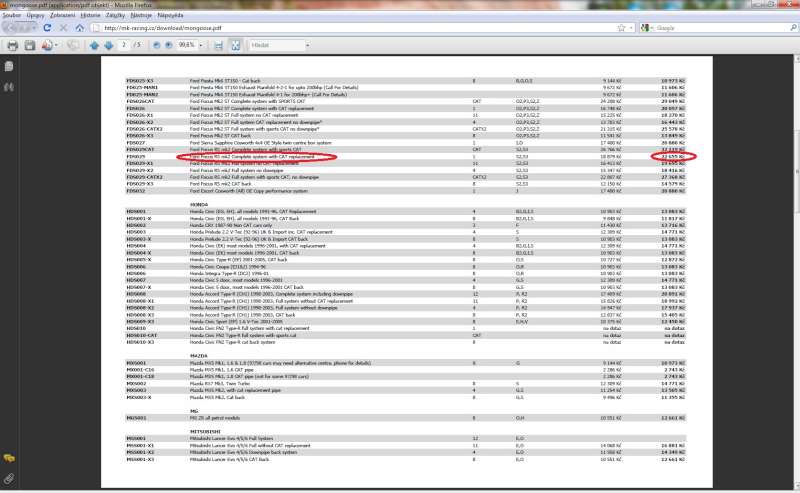The width and height of the screenshot is (800, 493).
Task: Go to next PDF page arrow
Action: click(108, 45)
